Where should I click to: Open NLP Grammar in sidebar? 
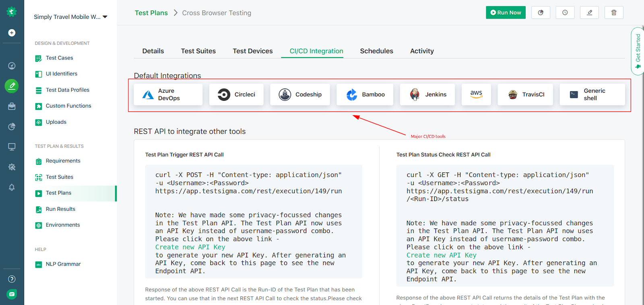[x=63, y=264]
